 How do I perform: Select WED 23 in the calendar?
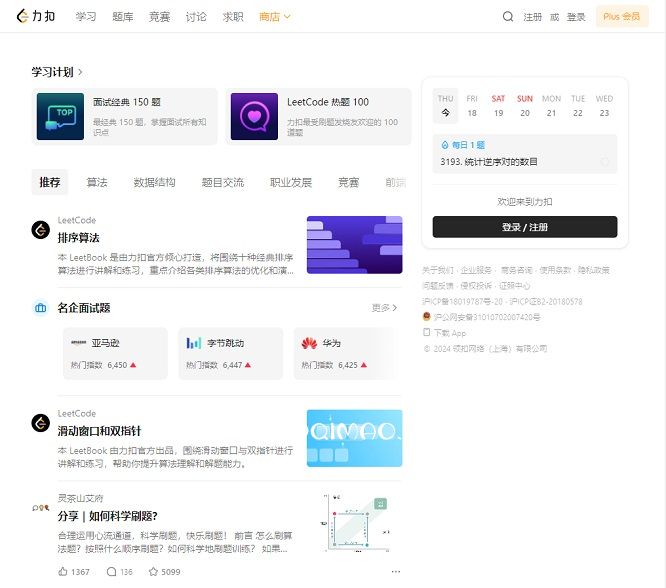(604, 106)
